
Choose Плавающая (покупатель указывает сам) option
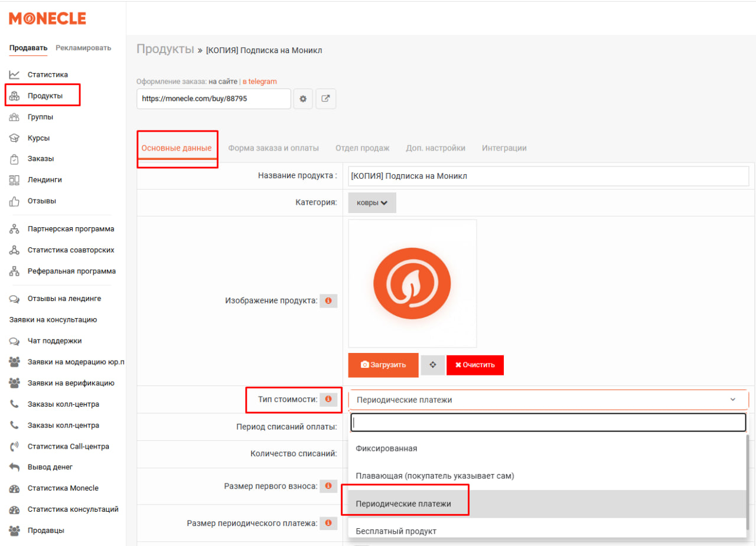coord(435,476)
